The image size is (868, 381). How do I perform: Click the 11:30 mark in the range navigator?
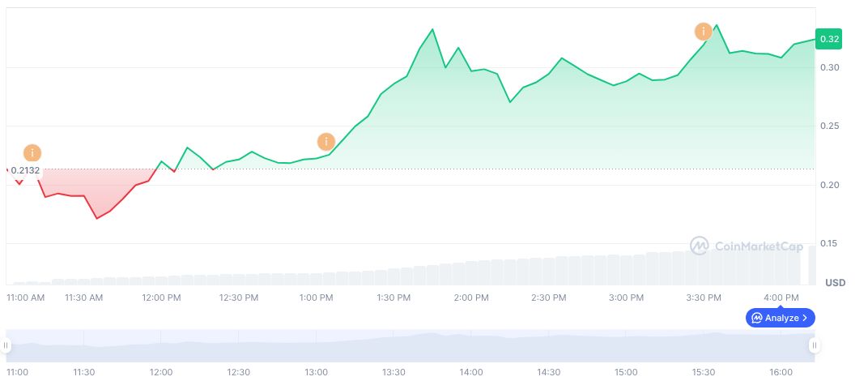84,372
